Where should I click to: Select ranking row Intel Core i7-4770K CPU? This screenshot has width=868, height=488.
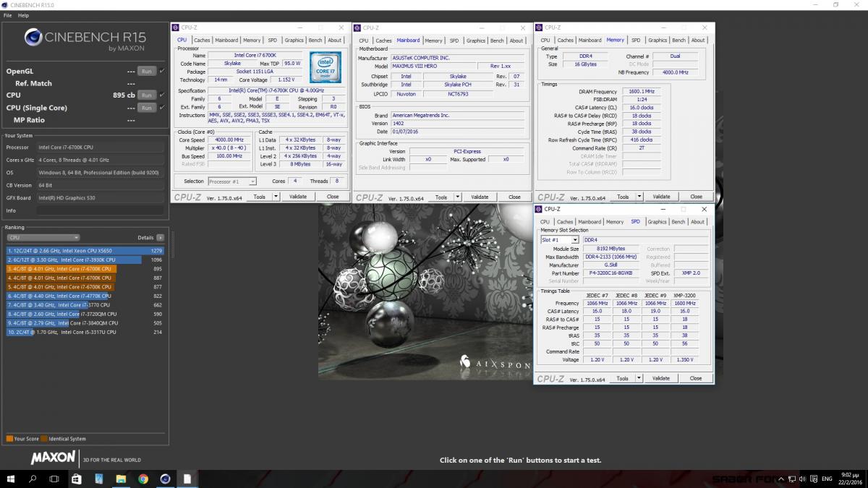tap(85, 296)
